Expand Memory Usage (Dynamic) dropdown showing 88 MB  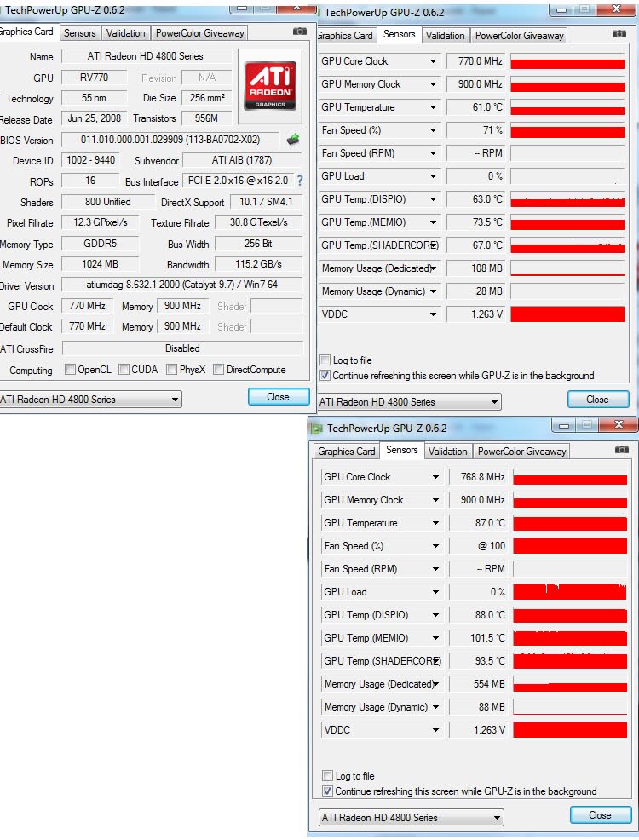[435, 707]
